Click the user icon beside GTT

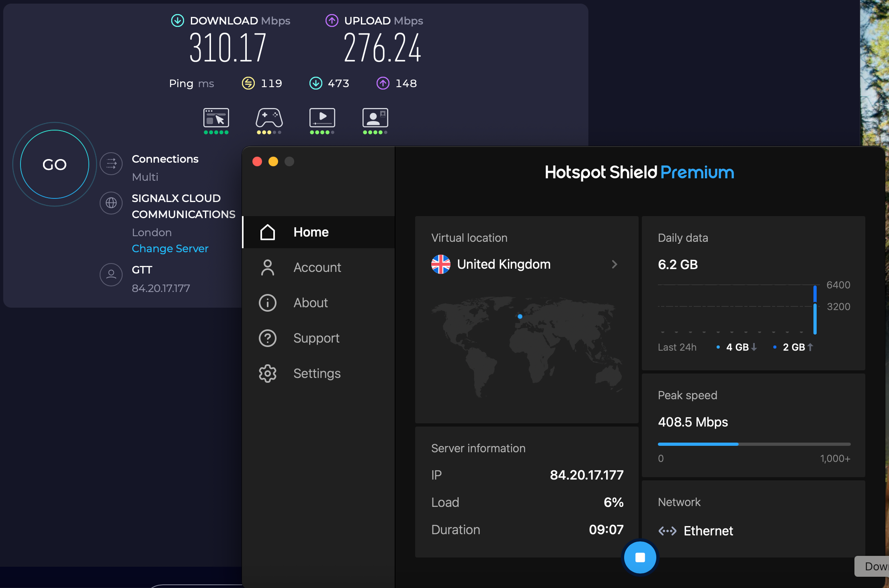click(111, 275)
